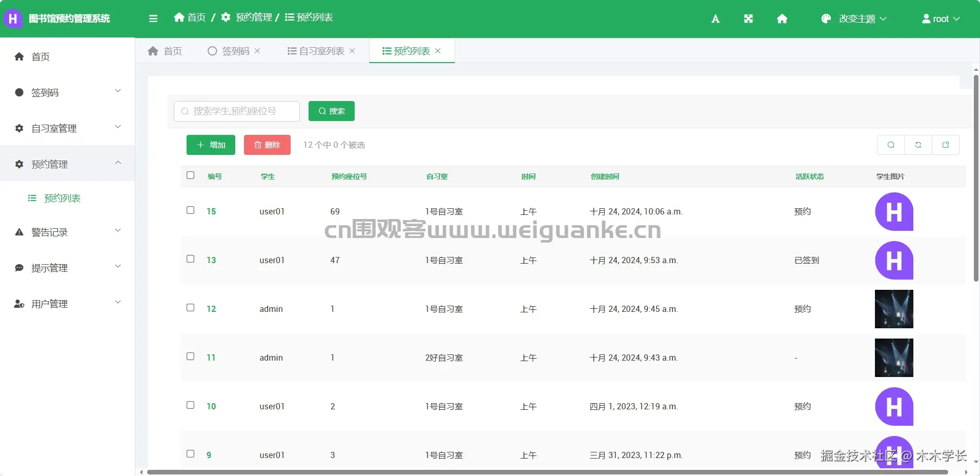The height and width of the screenshot is (476, 980).
Task: Click the breadcrumb gear icon before 预约管理
Action: [x=226, y=17]
